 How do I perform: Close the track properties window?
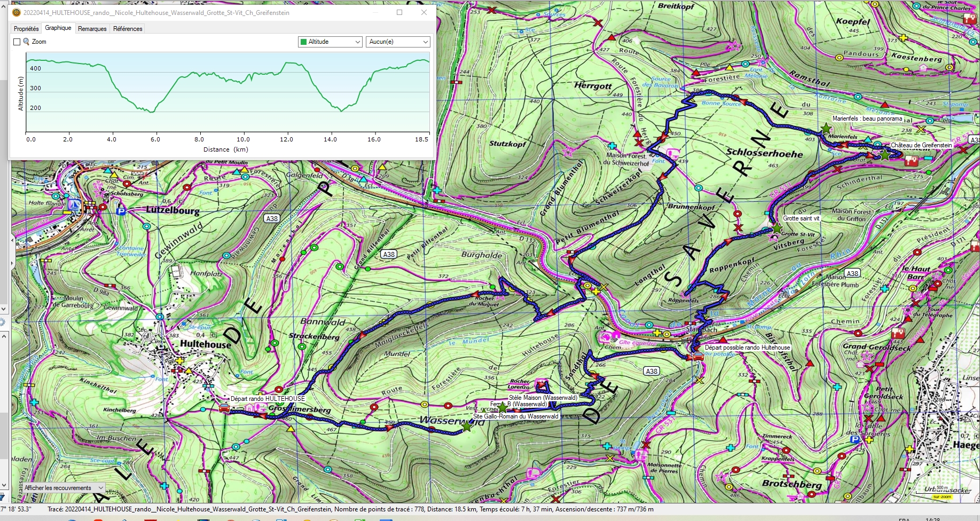(424, 12)
